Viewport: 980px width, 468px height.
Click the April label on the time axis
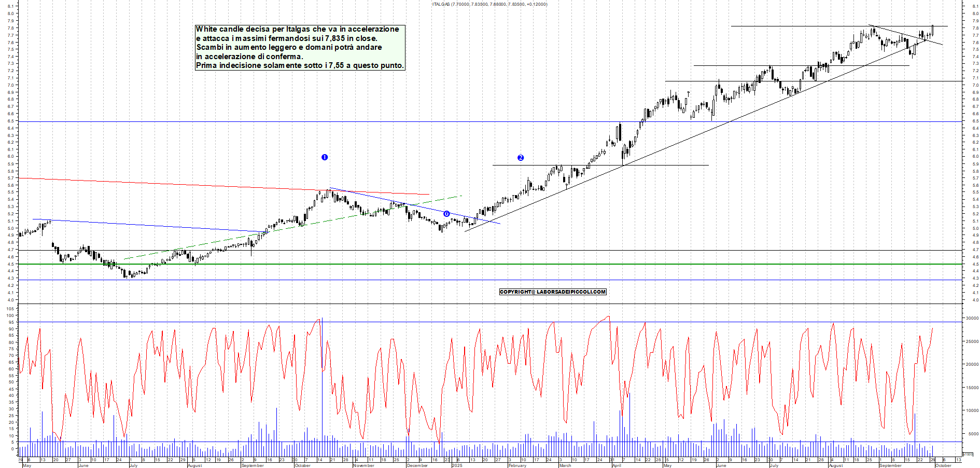[x=617, y=465]
